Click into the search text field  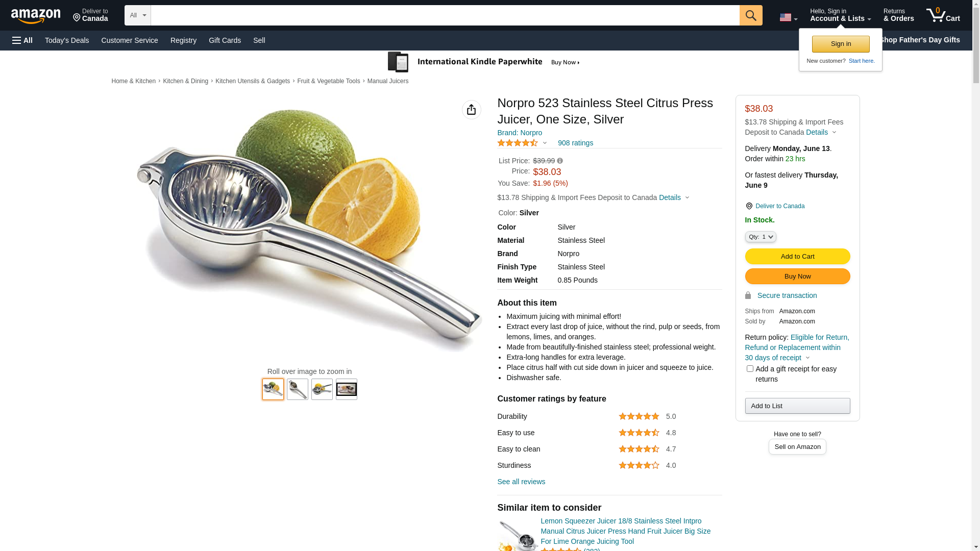[x=444, y=15]
